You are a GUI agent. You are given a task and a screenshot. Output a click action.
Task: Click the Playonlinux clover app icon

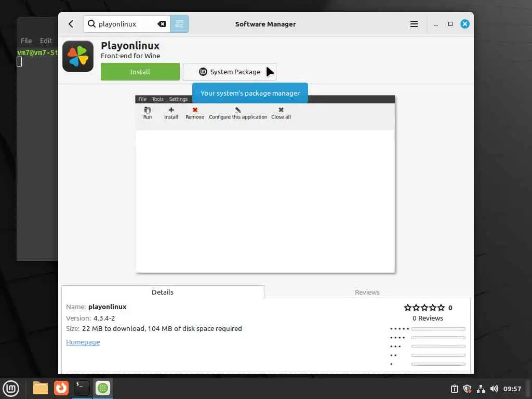(x=78, y=56)
